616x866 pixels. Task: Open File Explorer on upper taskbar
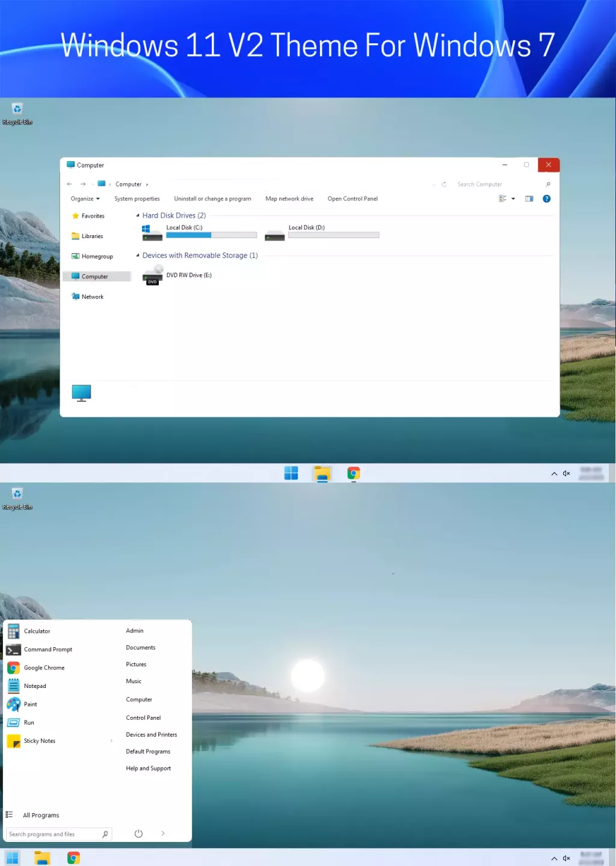click(322, 474)
